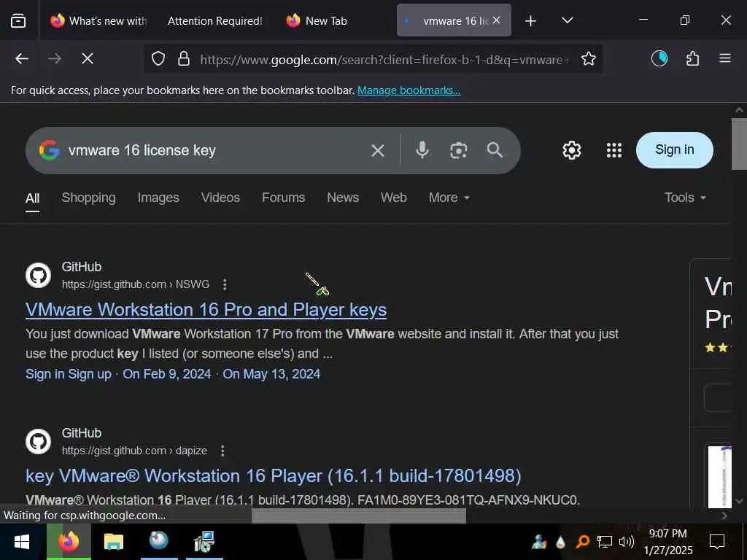This screenshot has height=560, width=747.
Task: Open the installer taskbar app icon
Action: click(204, 542)
